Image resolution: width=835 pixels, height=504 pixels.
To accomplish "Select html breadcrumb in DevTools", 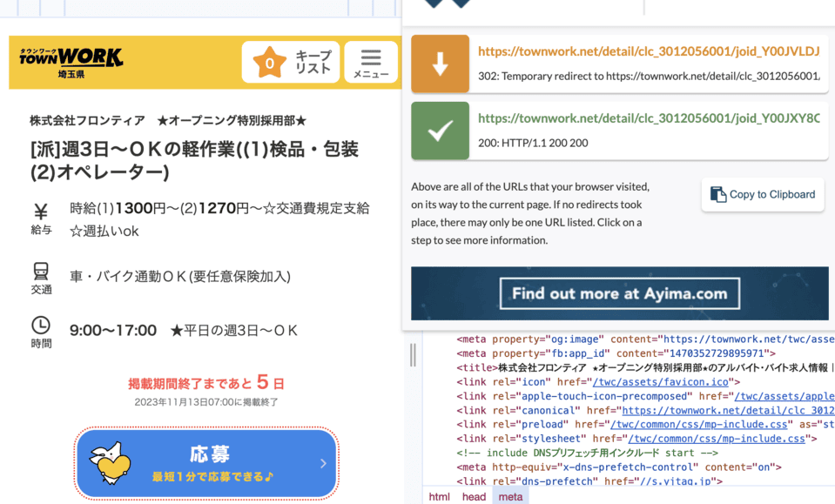I will coord(440,496).
